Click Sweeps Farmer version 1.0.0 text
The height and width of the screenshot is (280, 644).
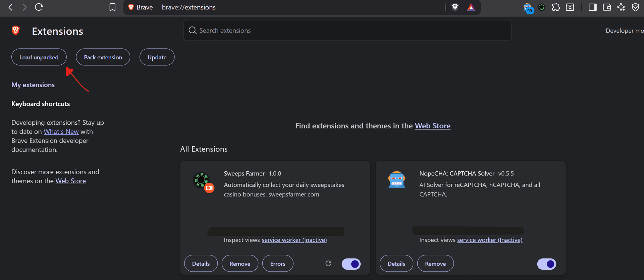tap(275, 173)
